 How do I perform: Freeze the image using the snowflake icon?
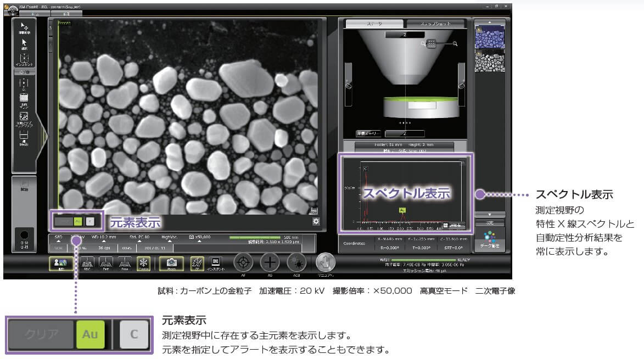[x=144, y=263]
